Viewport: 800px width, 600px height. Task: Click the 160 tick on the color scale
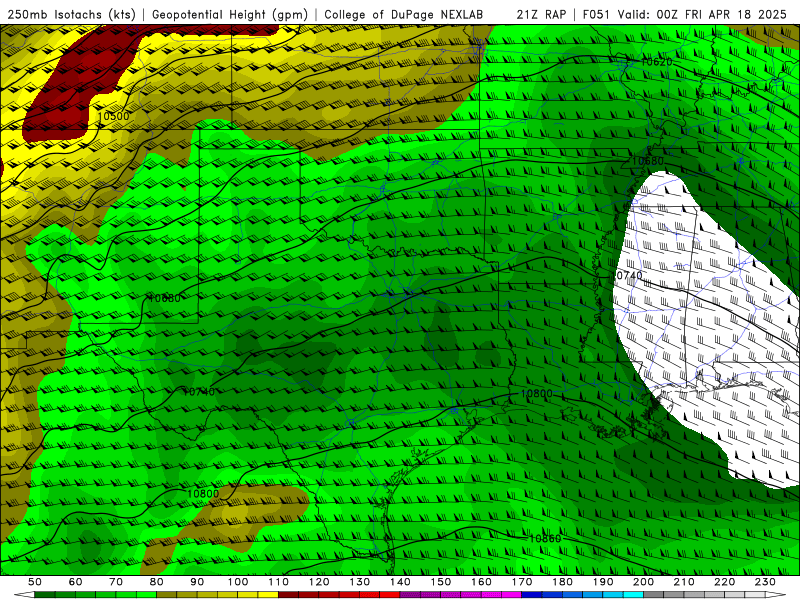pyautogui.click(x=481, y=582)
